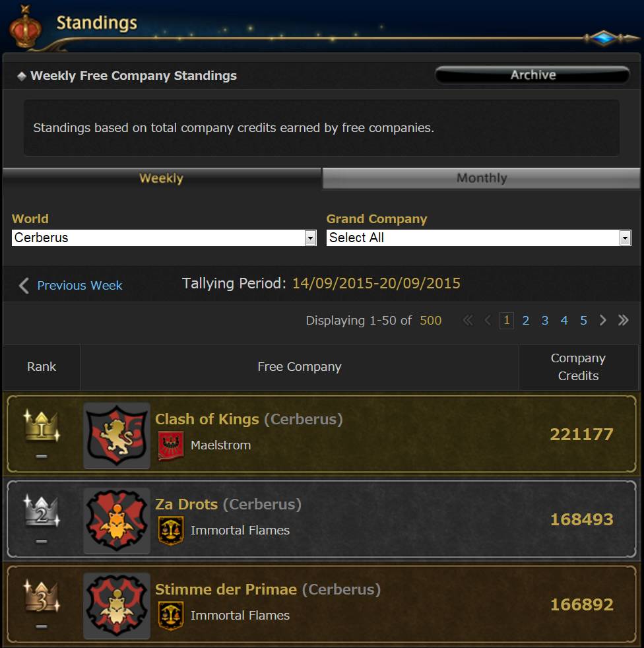Click the Clash of Kings lion crest
This screenshot has width=644, height=648.
point(117,436)
